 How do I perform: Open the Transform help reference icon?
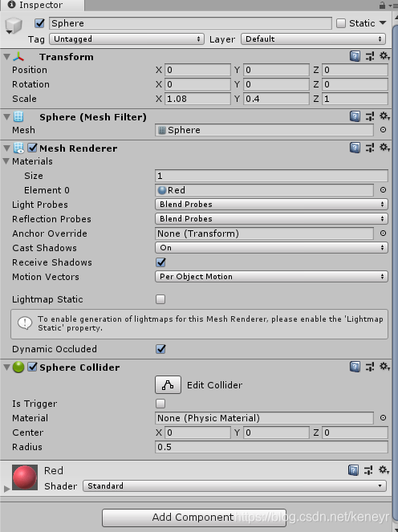(355, 56)
